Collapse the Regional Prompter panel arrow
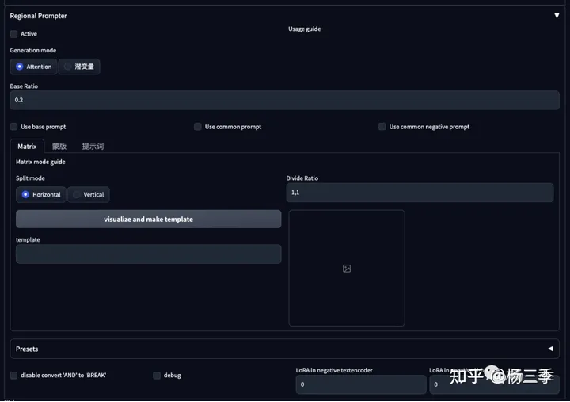570x402 pixels. click(557, 15)
